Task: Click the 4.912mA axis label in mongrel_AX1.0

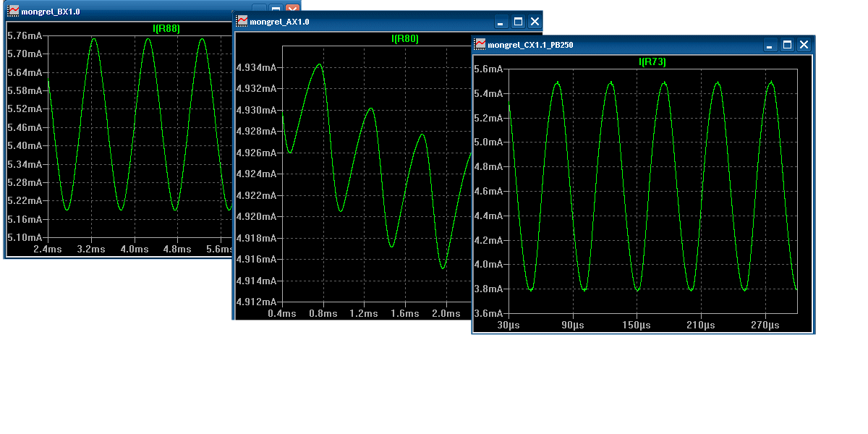Action: pos(256,302)
